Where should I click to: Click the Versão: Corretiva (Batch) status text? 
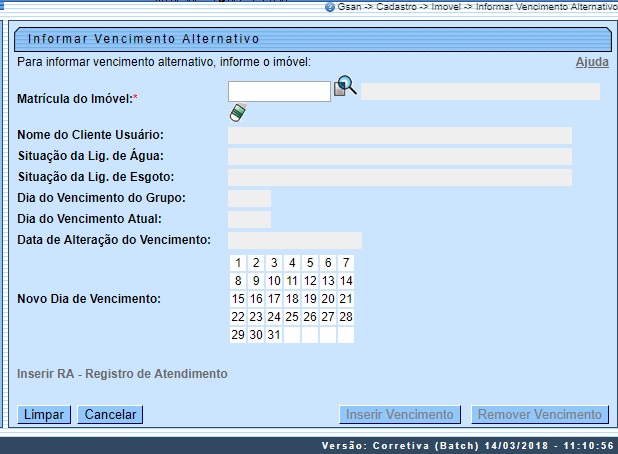pos(468,446)
